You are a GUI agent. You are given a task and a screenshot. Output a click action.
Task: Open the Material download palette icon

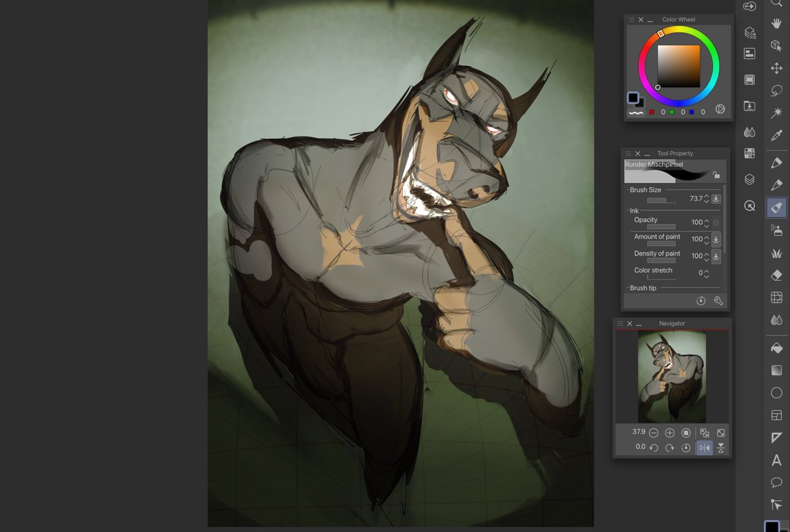click(x=749, y=105)
